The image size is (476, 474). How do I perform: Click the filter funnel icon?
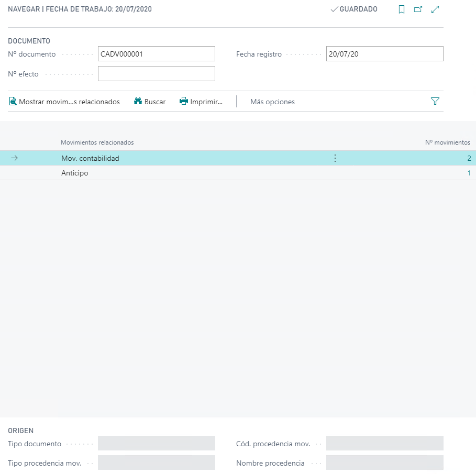(x=435, y=102)
